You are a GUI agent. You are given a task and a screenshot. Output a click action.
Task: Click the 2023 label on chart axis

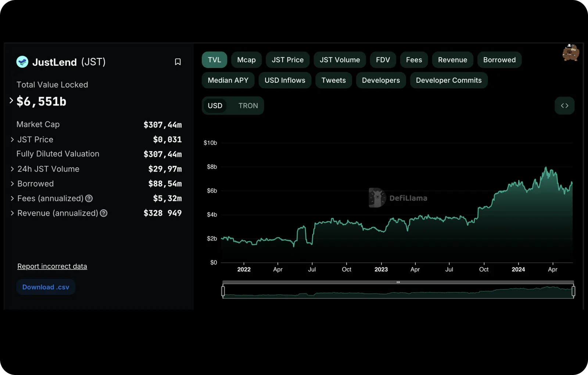[x=381, y=269]
